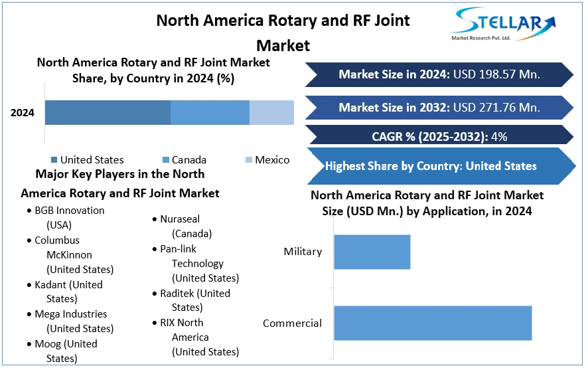Screen dimensions: 588x368
Task: Select Pan-link Technology list entry
Action: 196,264
